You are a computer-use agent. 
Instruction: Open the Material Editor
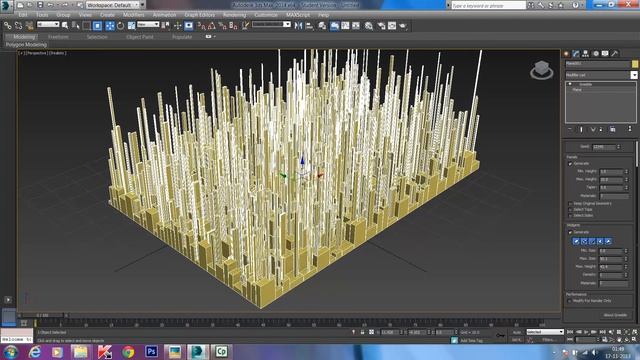pos(369,26)
